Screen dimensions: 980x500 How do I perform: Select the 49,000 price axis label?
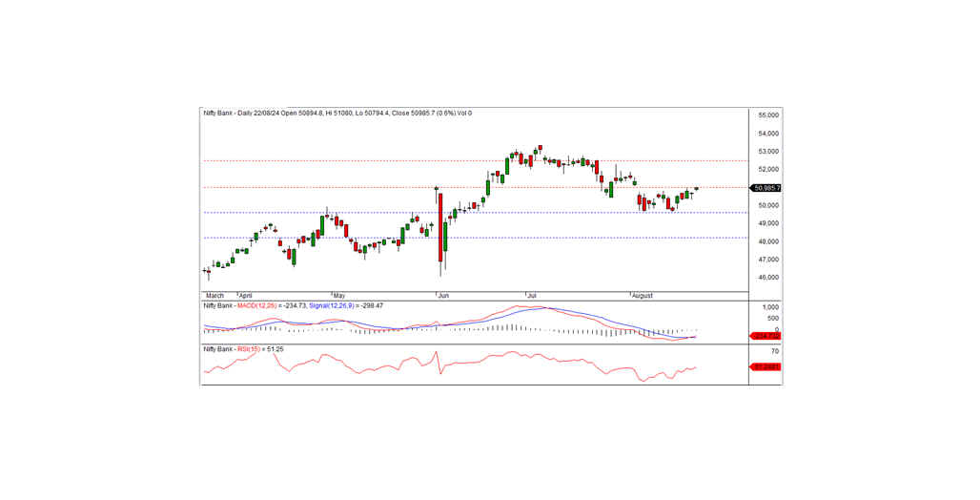768,223
